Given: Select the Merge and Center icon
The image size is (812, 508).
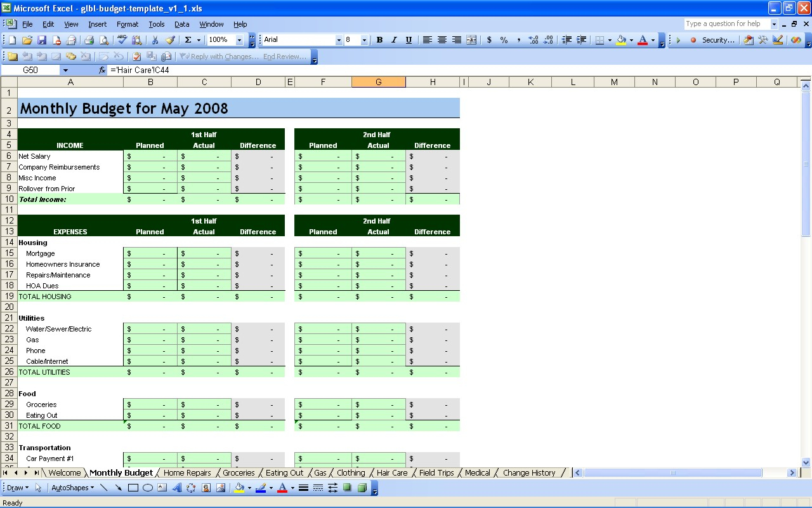Looking at the screenshot, I should [x=471, y=39].
